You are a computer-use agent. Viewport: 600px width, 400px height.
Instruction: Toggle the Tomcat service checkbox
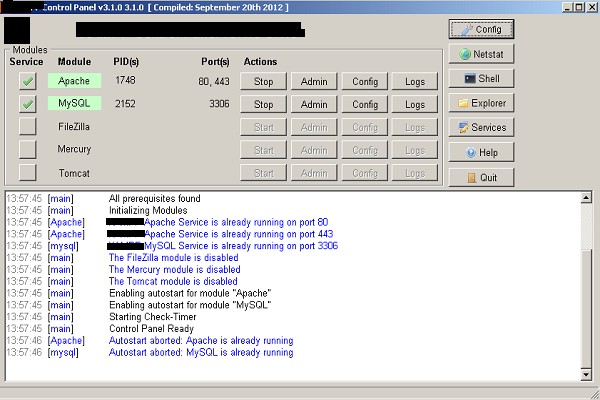tap(28, 172)
